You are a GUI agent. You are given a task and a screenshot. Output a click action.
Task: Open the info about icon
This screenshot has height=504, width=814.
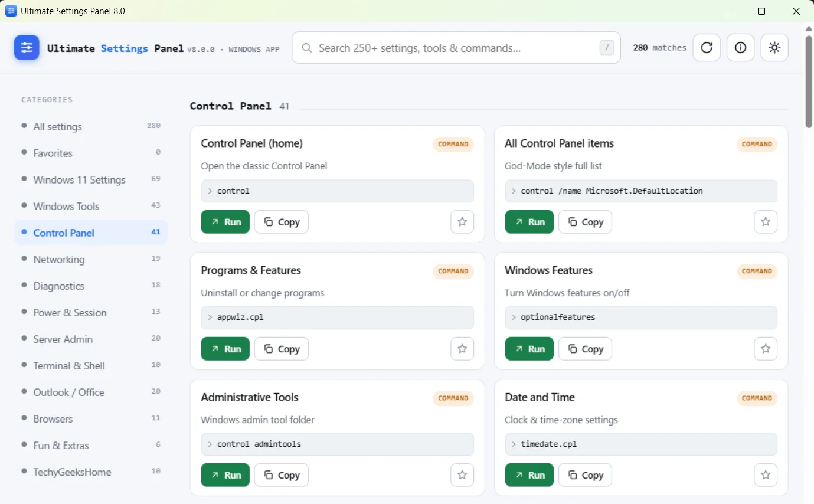tap(741, 48)
